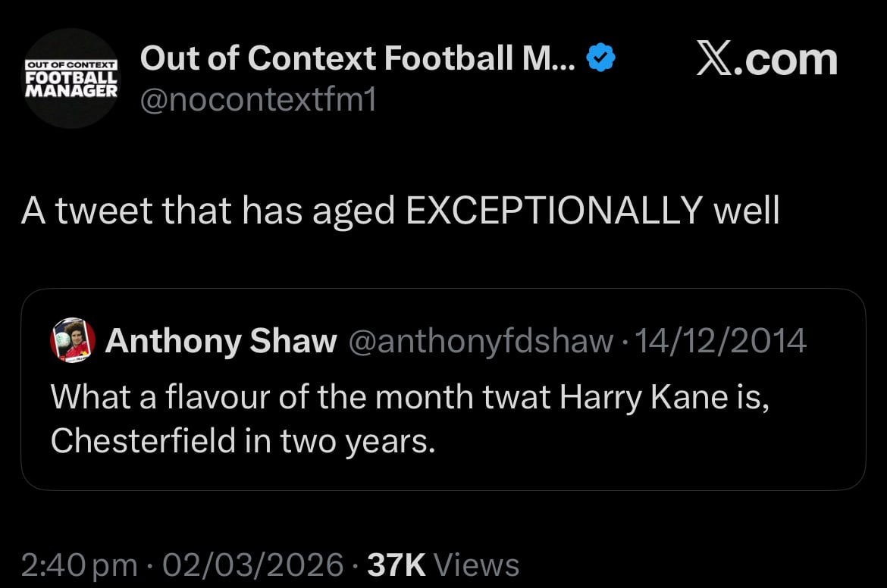
Task: Click the @anthonyfdshaw handle
Action: pos(480,341)
